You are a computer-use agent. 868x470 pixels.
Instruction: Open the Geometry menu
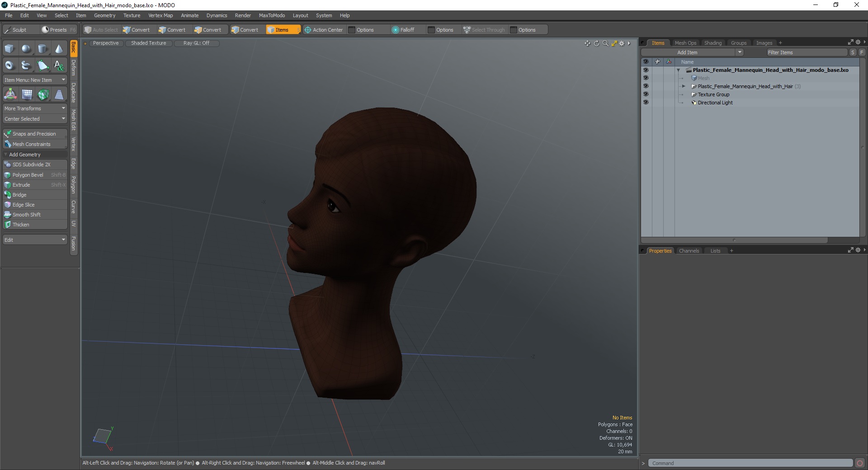pos(104,15)
